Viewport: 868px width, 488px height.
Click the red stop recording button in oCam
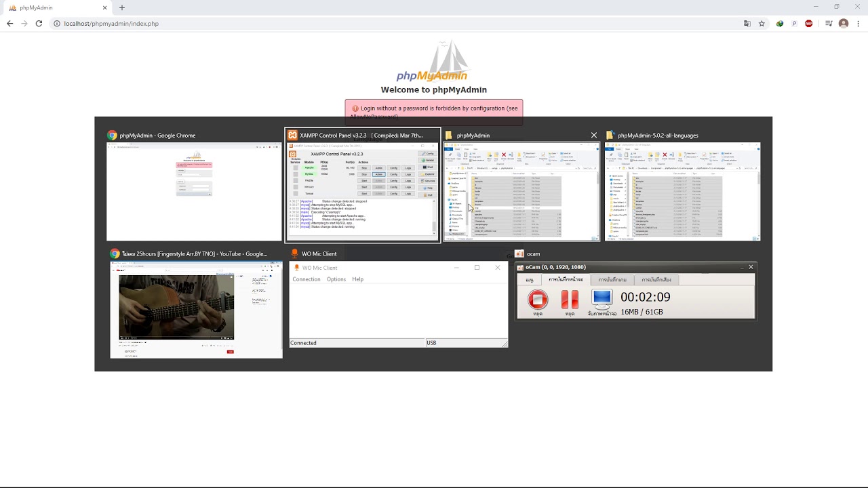tap(538, 300)
